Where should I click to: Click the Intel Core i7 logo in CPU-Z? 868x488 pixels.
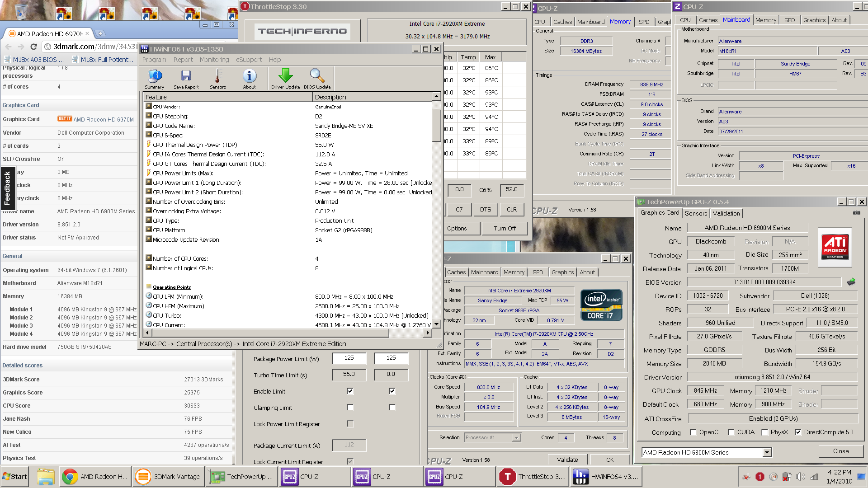[x=602, y=305]
